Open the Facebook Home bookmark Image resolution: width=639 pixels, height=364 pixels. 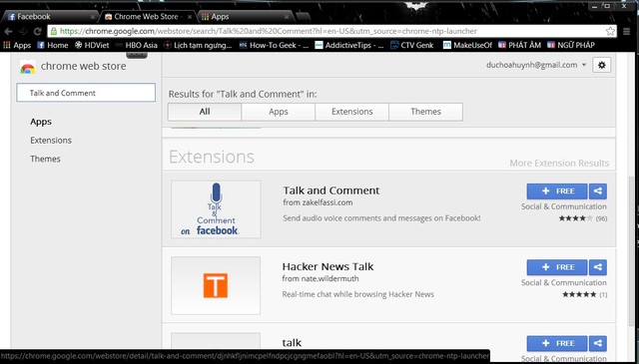pos(53,45)
